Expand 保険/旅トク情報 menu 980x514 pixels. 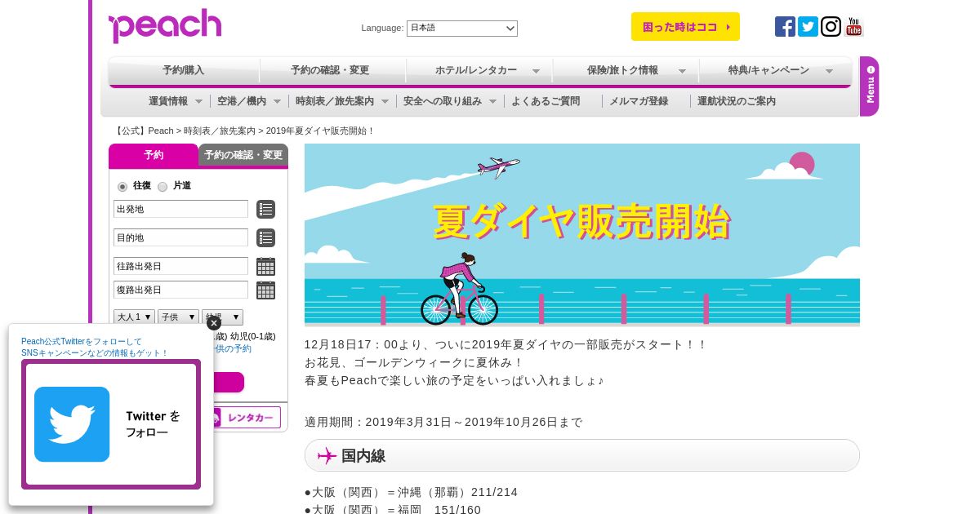[626, 70]
